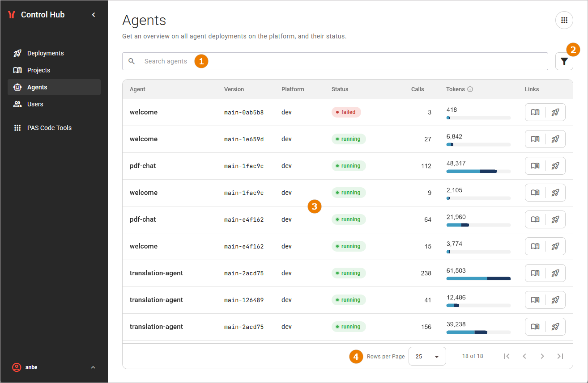Screen dimensions: 588x383
Task: Open book link in welcome 2,105 tokens row
Action: click(x=535, y=193)
